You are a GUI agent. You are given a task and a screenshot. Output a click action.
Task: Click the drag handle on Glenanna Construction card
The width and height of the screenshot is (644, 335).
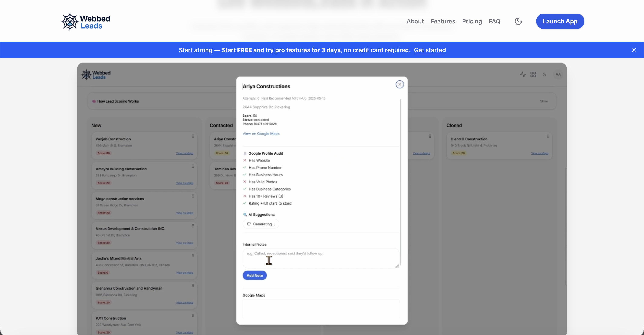(x=193, y=286)
